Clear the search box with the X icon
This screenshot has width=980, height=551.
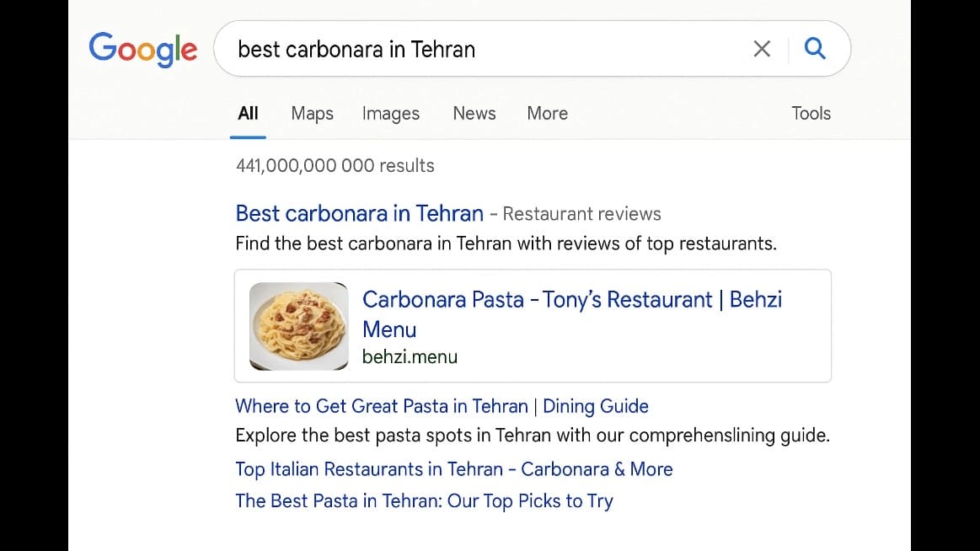coord(761,49)
